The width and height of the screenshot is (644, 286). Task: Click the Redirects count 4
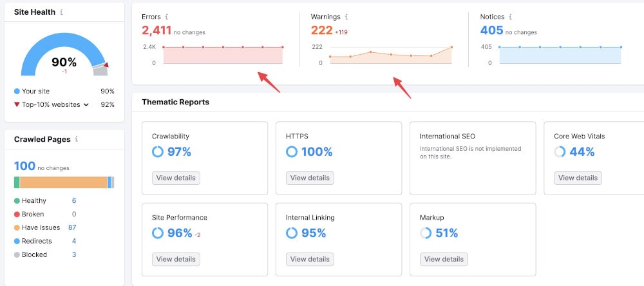(74, 241)
